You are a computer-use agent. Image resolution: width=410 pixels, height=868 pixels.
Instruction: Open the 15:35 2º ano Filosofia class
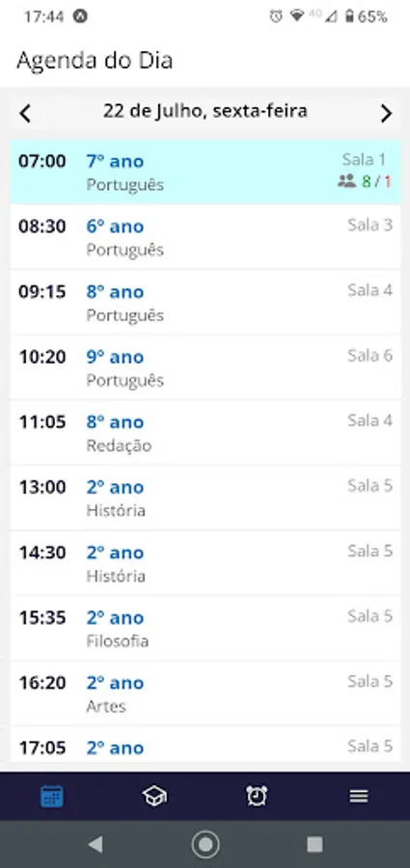[205, 628]
